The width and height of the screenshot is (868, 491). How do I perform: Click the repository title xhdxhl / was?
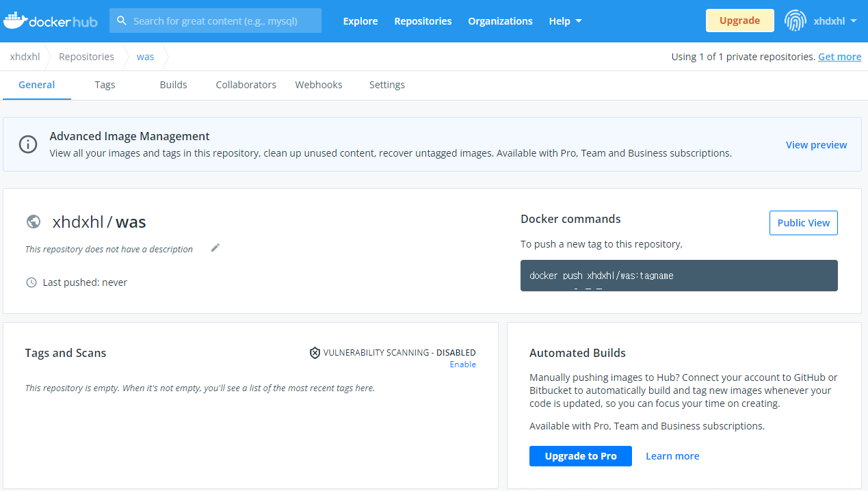tap(99, 222)
